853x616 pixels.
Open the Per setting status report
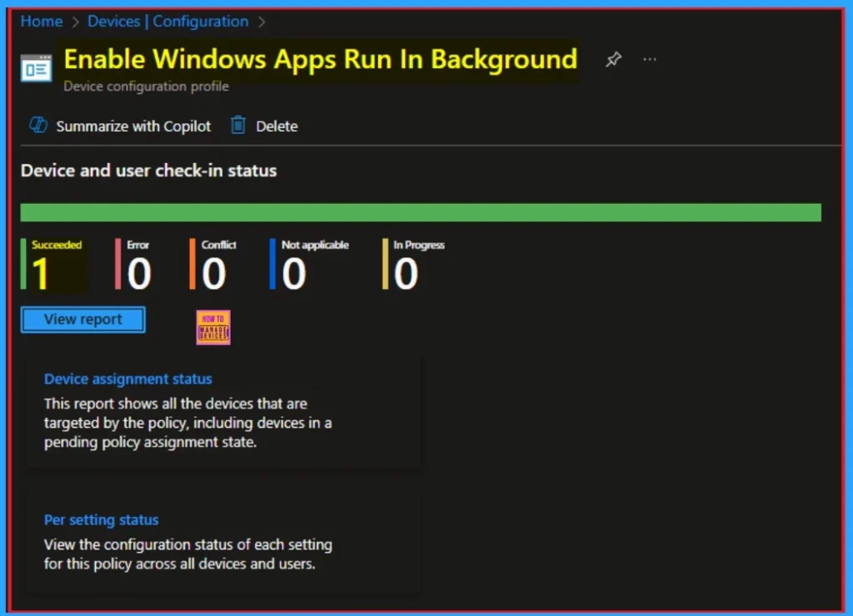tap(101, 520)
